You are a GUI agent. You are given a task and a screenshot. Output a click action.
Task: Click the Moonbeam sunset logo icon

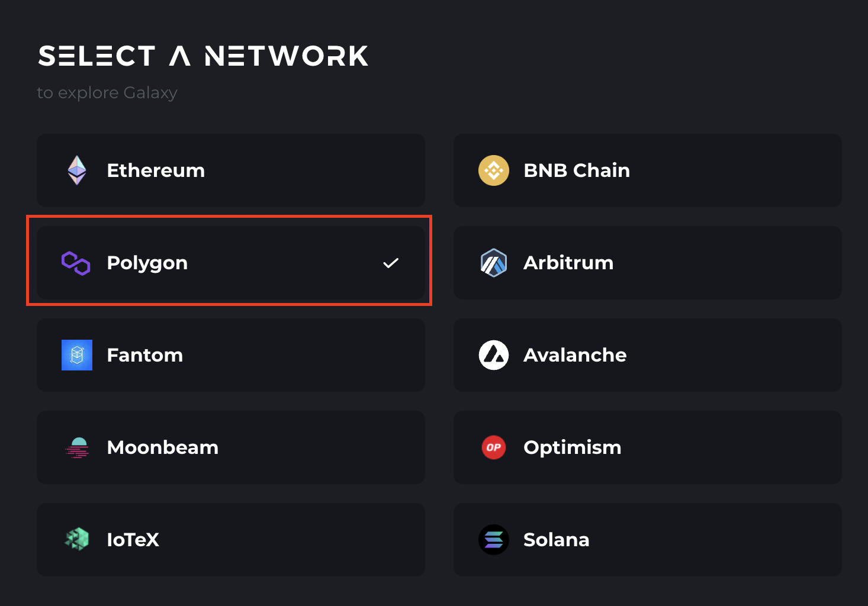(x=77, y=447)
